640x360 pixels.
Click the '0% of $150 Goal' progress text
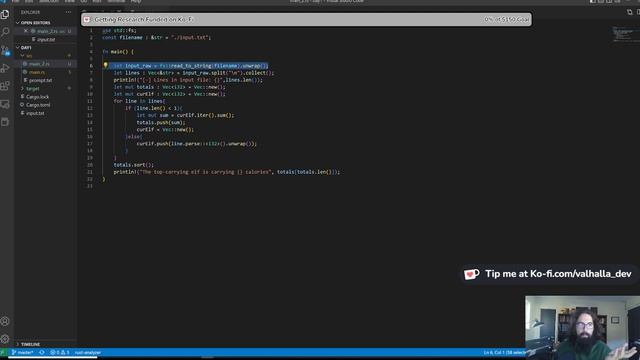(x=507, y=19)
